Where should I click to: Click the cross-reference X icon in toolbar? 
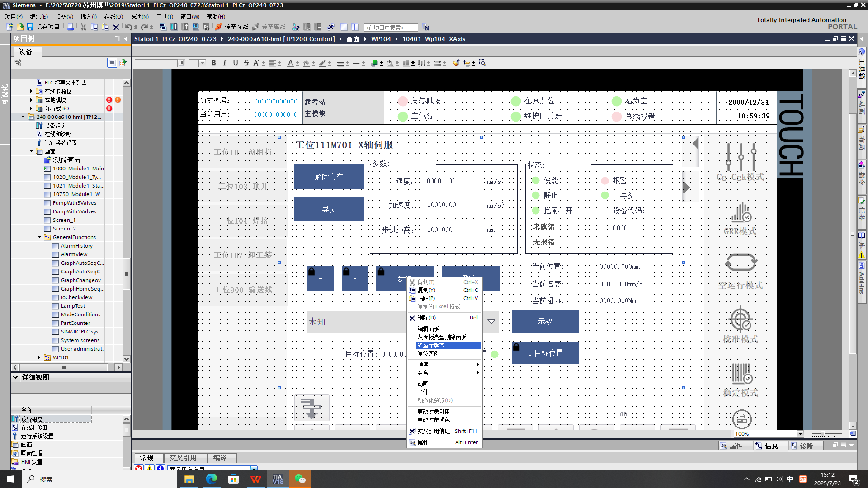pos(331,27)
